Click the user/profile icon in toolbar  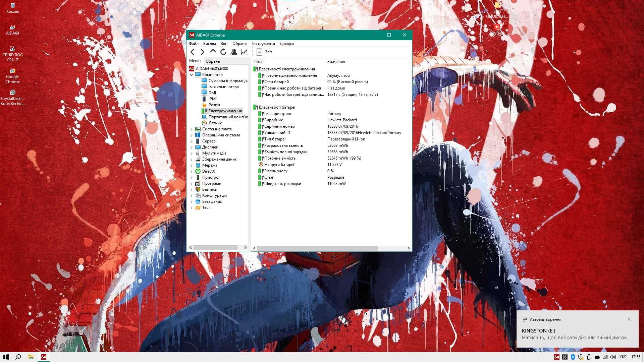tap(234, 52)
